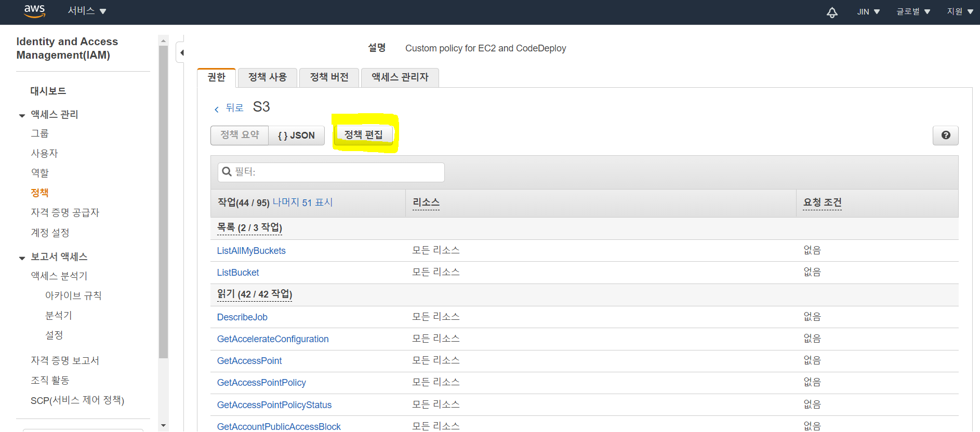Click the sidebar scroll down arrow
Screen dimensions: 980x432
[163, 425]
